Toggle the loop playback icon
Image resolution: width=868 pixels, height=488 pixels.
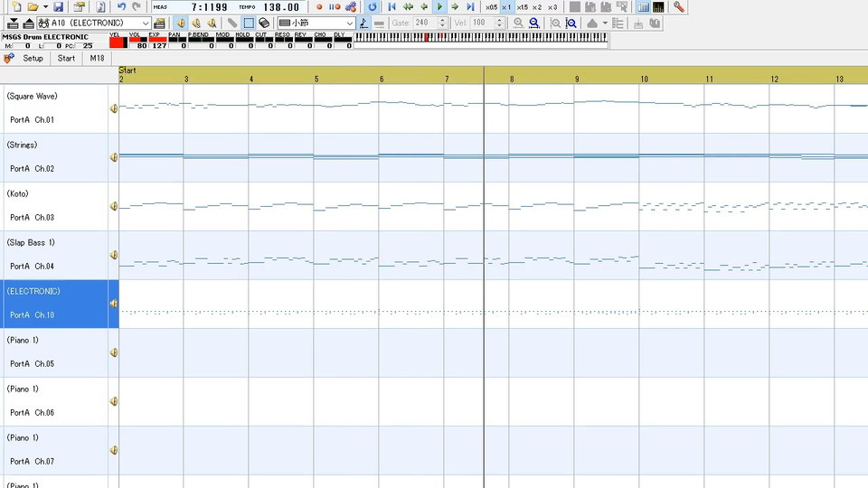(x=373, y=7)
